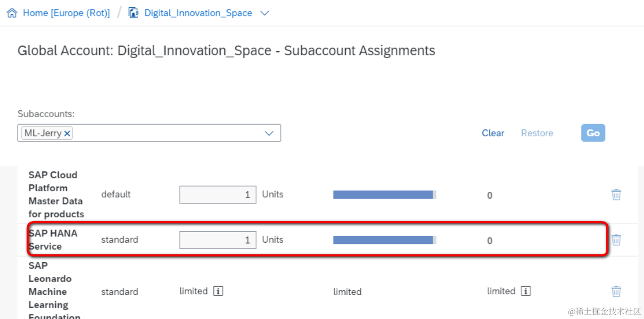Click the global account icon beside Digital_Innovation_Space
Viewport: 644px width, 319px height.
click(x=134, y=13)
